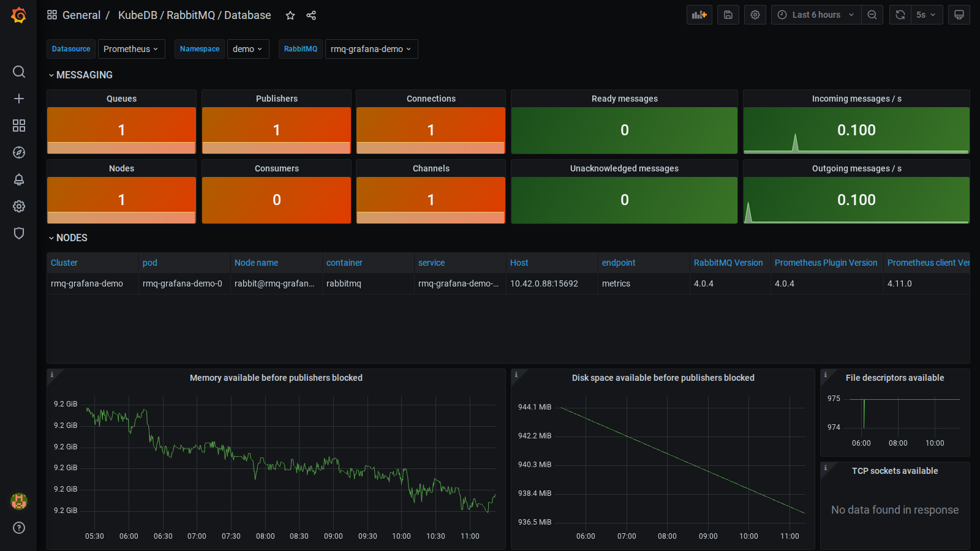
Task: Open the Nodes panel title menu
Action: click(121, 168)
